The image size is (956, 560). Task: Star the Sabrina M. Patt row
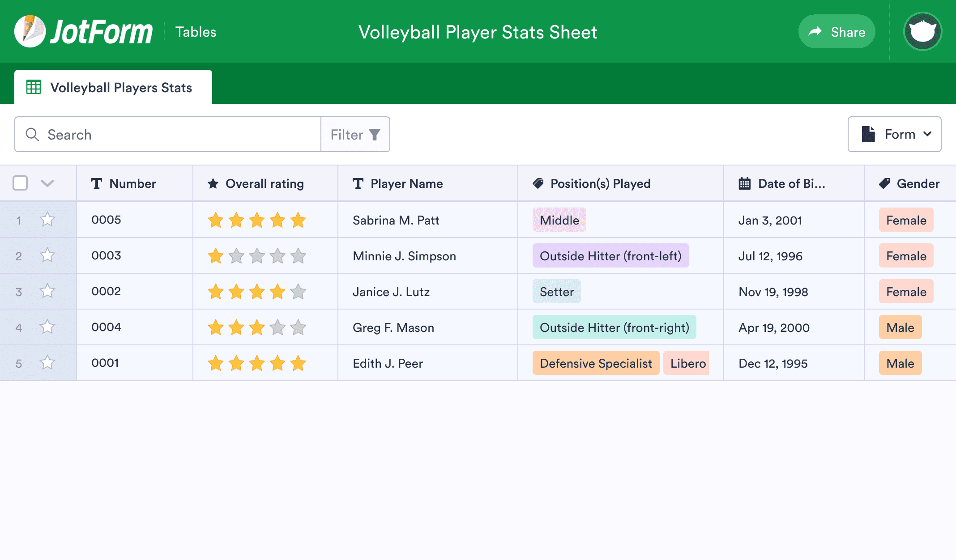(x=47, y=220)
